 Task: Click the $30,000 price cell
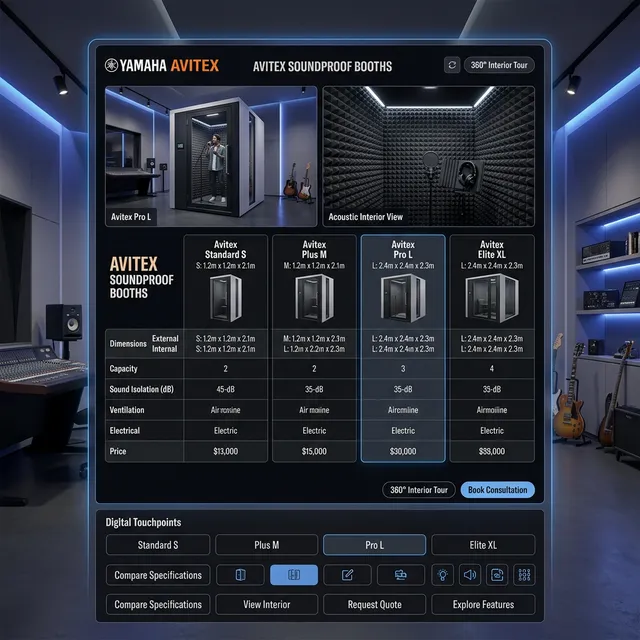click(403, 451)
